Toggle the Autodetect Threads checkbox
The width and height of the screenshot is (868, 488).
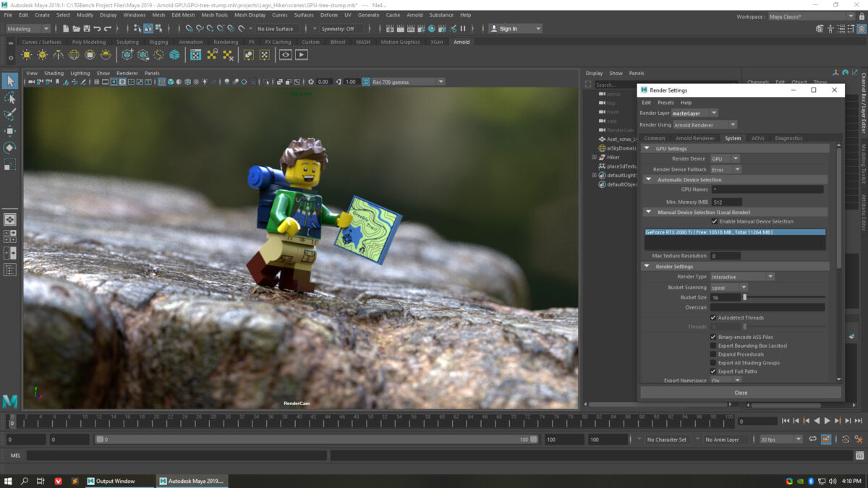(713, 317)
